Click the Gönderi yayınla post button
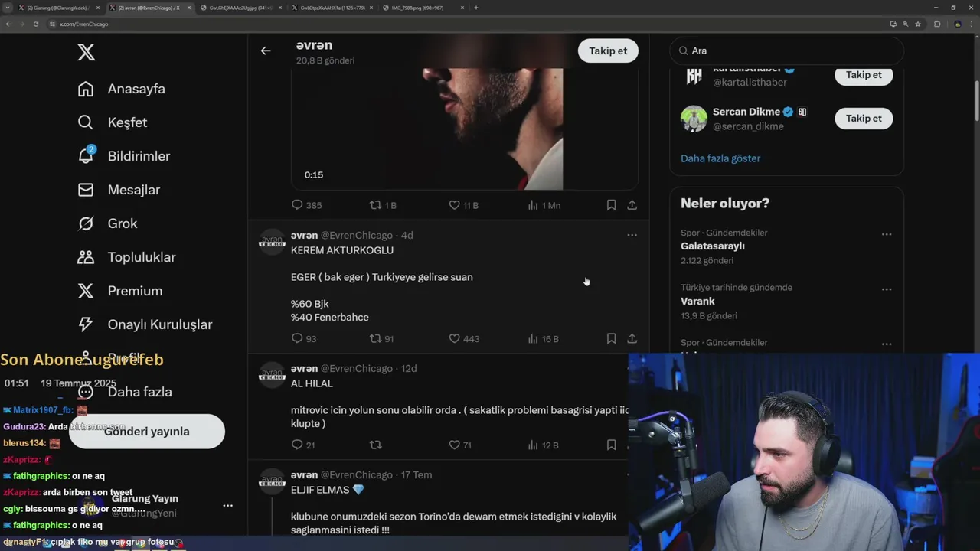980x551 pixels. 147,432
